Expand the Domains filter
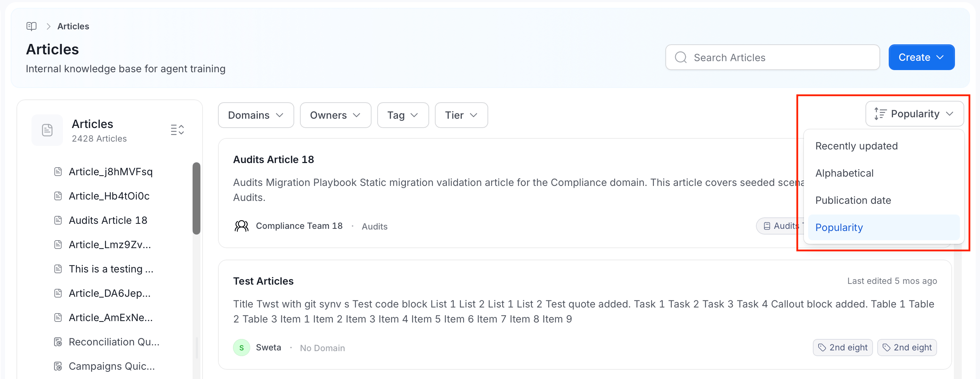Screen dimensions: 980x379 click(x=256, y=115)
